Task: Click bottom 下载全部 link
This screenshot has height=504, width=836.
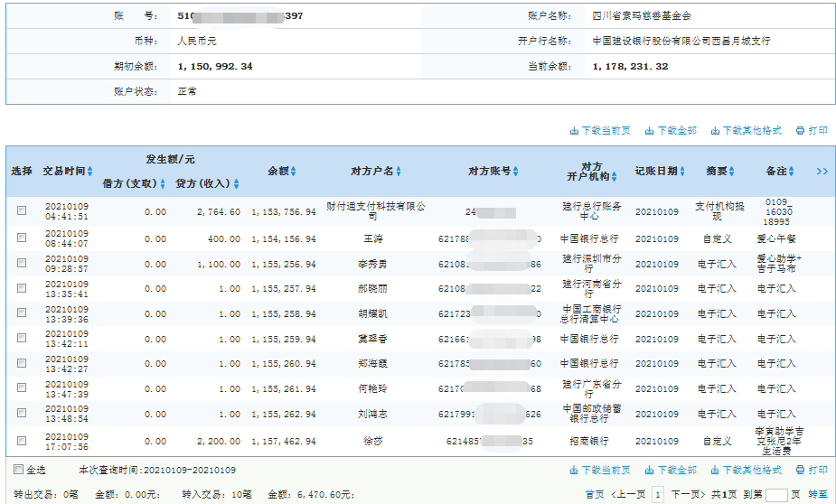Action: pos(671,470)
